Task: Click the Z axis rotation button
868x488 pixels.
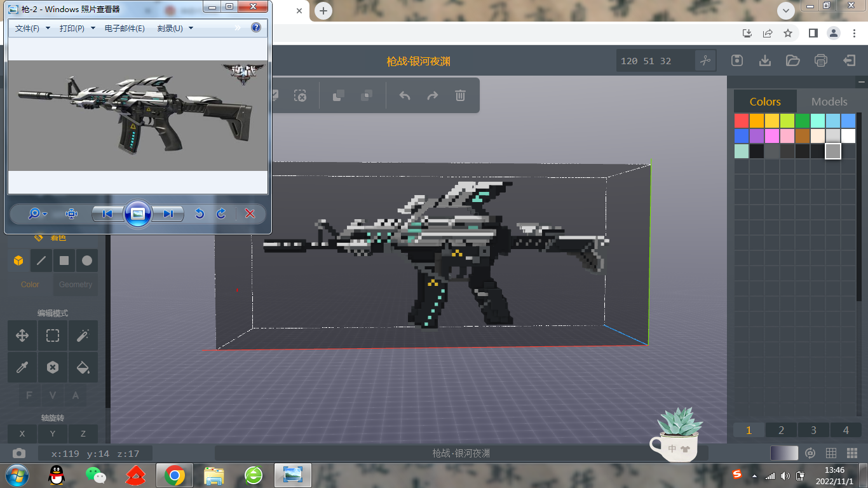Action: click(x=83, y=433)
